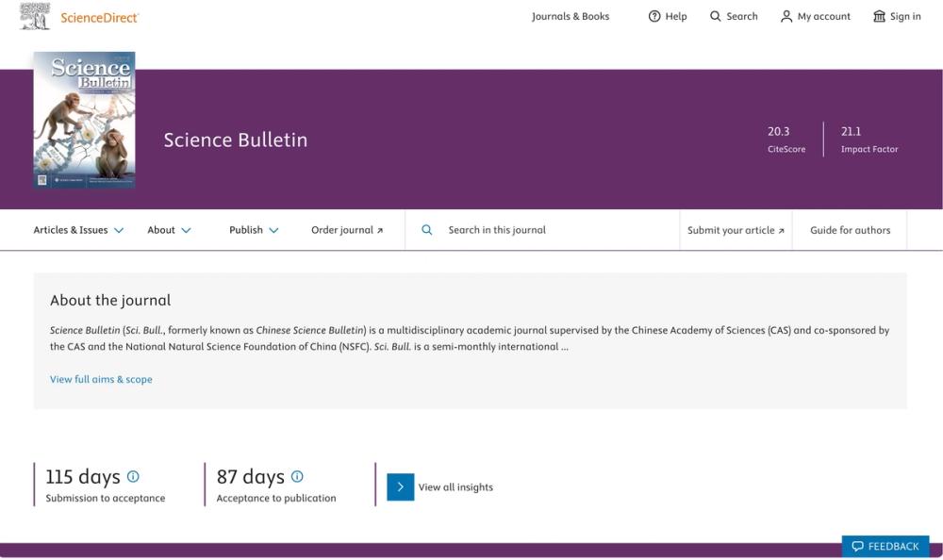The width and height of the screenshot is (943, 560).
Task: Open Journals & Books
Action: [x=571, y=16]
